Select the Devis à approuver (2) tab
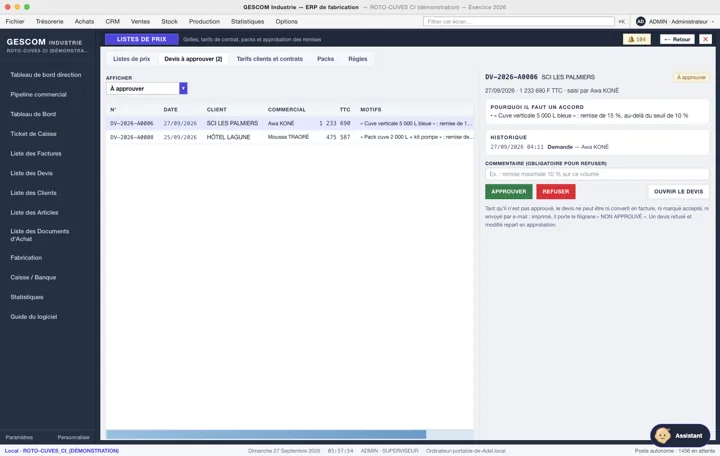This screenshot has height=456, width=720. [x=193, y=59]
